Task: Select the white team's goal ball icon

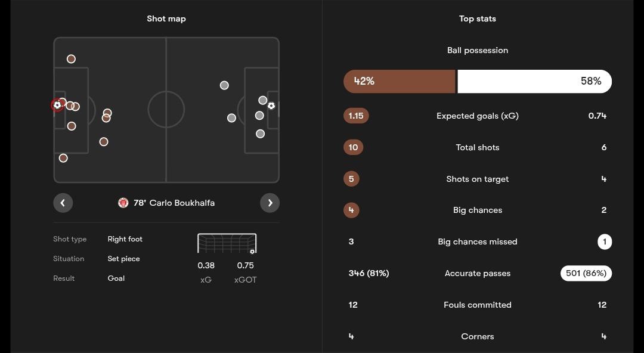Action: [x=271, y=106]
